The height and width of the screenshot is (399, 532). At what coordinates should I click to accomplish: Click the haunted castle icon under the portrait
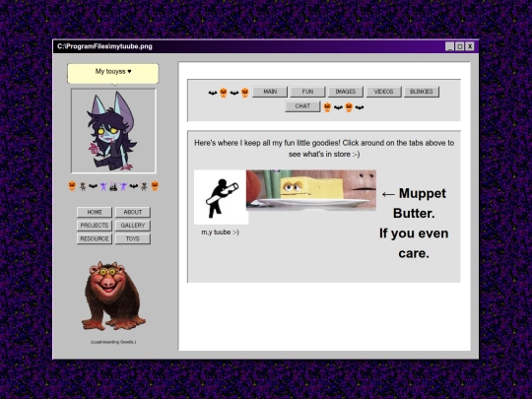coord(113,186)
